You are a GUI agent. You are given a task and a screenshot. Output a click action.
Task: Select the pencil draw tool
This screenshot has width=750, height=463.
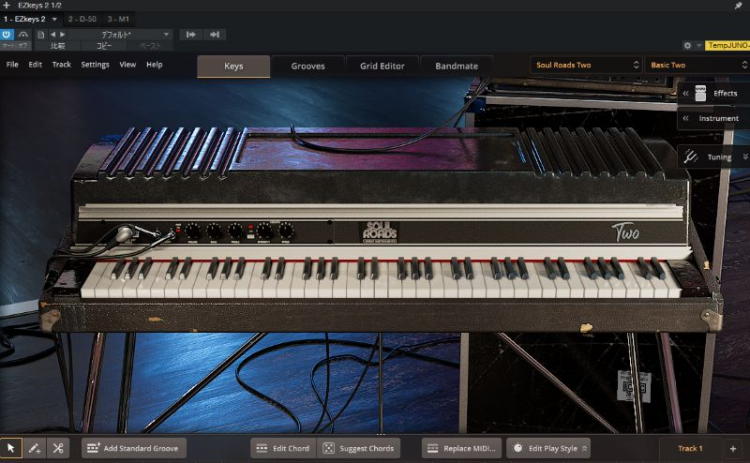(35, 449)
